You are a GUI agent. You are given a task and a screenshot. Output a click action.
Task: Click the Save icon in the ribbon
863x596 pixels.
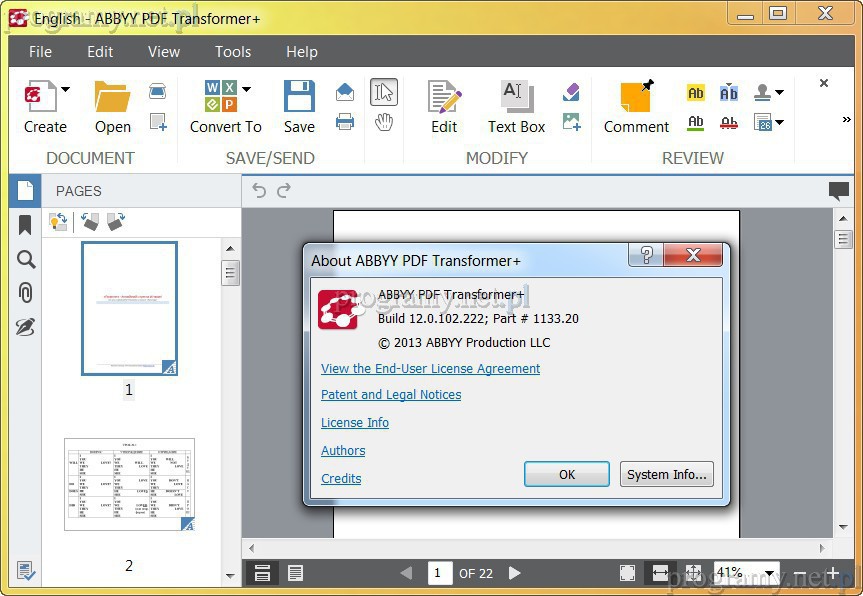point(299,107)
